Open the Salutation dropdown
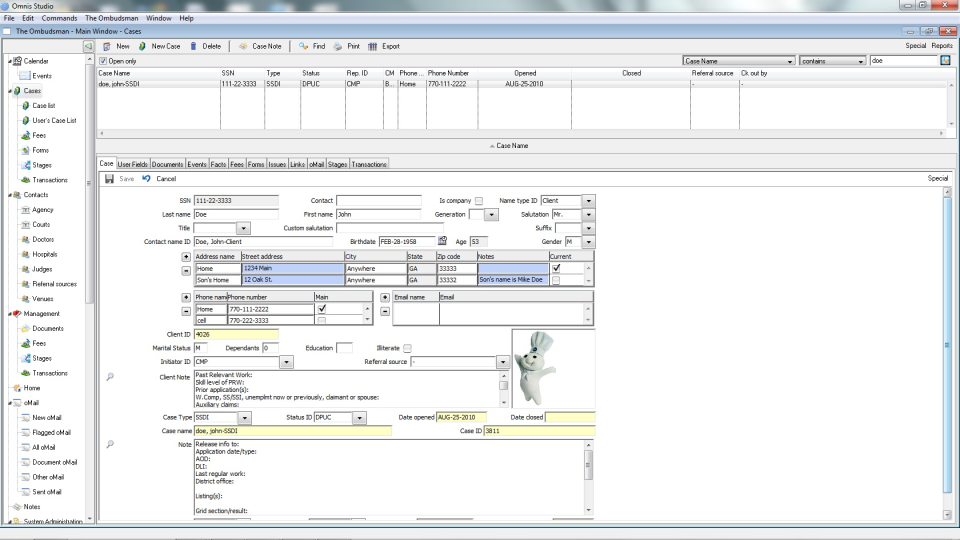This screenshot has height=540, width=960. click(x=589, y=215)
